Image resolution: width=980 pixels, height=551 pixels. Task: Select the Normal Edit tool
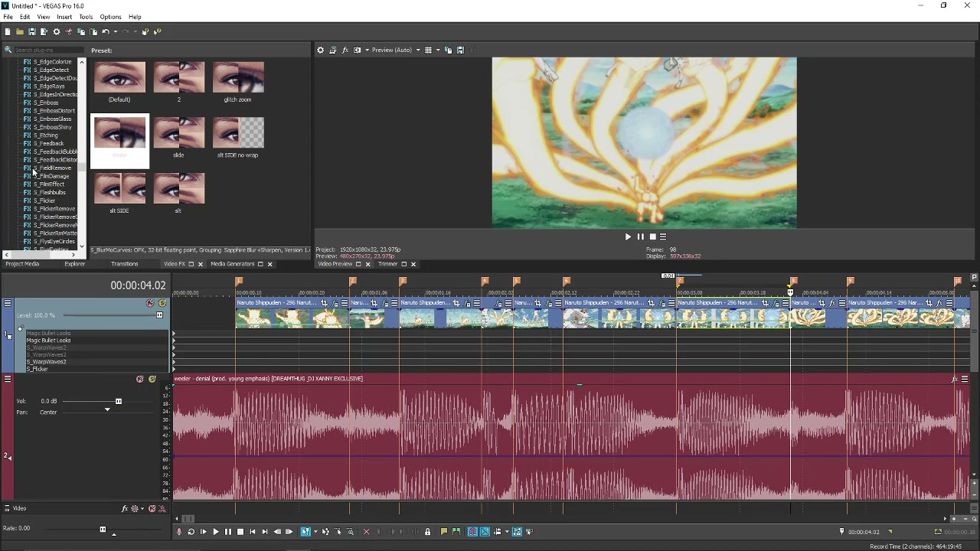[305, 532]
